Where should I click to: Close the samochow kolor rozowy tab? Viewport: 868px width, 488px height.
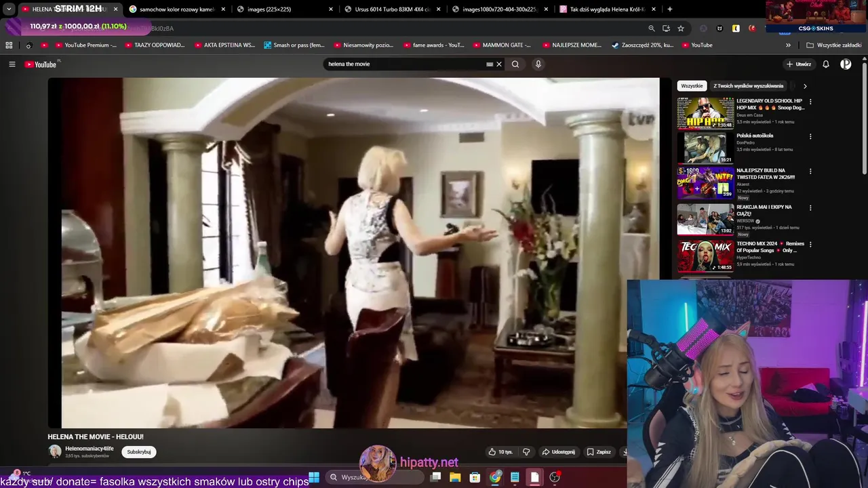(224, 9)
